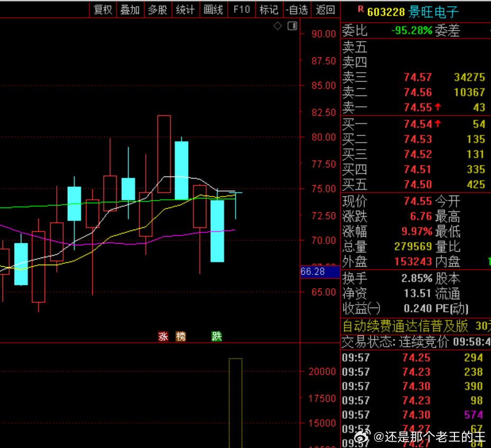This screenshot has width=491, height=448.
Task: Select tick trade with volume 98
Action: click(x=477, y=400)
